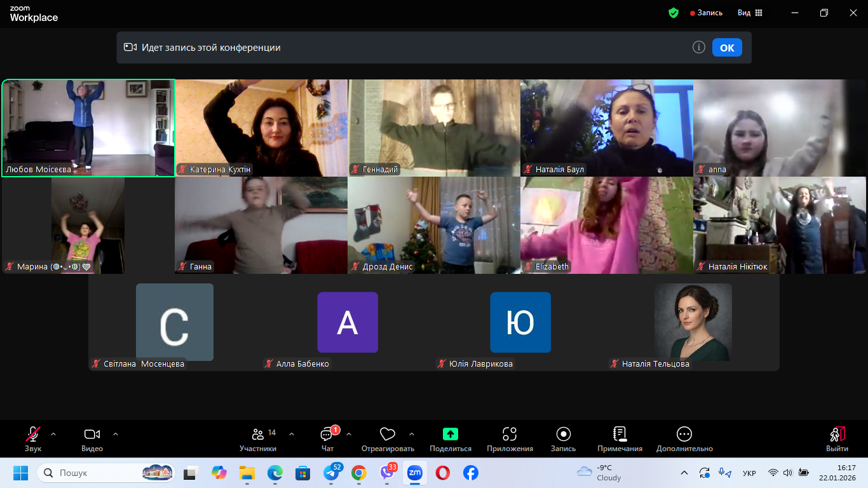Click the green Share screen icon
The width and height of the screenshot is (868, 488).
(x=450, y=435)
